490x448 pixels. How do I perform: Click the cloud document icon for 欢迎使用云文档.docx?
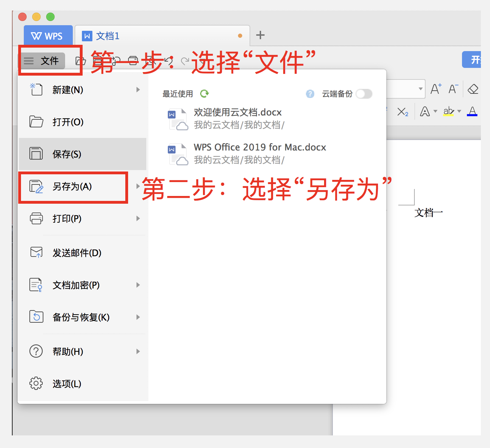click(178, 119)
